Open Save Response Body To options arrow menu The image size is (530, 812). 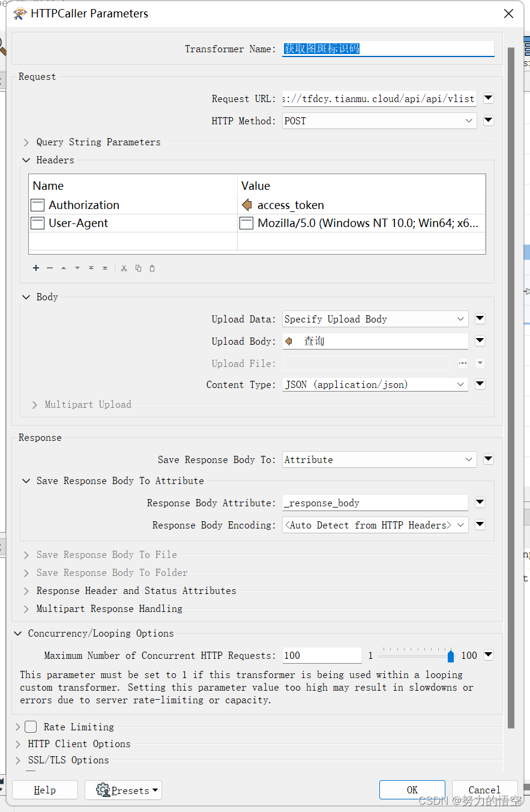(489, 459)
